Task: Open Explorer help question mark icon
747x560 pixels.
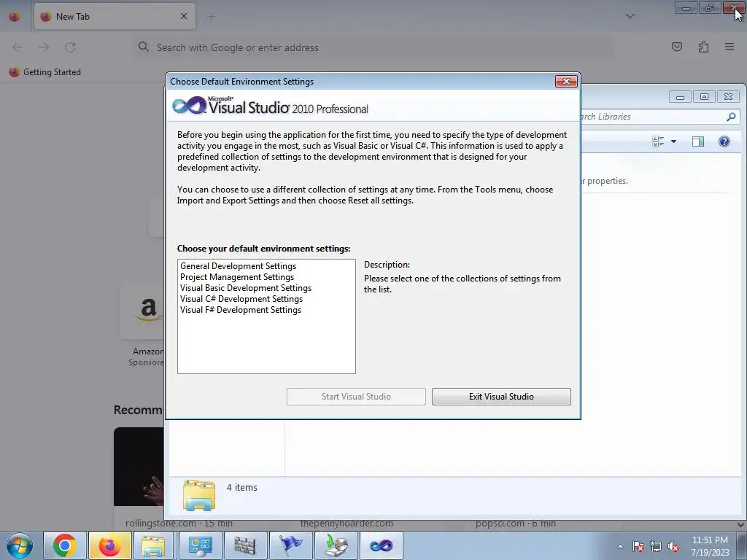Action: (x=724, y=141)
